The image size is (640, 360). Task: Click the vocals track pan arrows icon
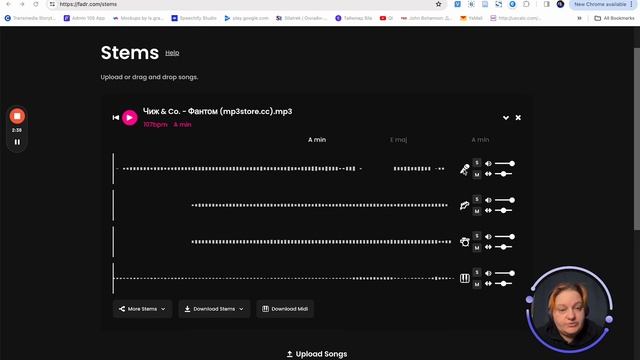(x=488, y=174)
